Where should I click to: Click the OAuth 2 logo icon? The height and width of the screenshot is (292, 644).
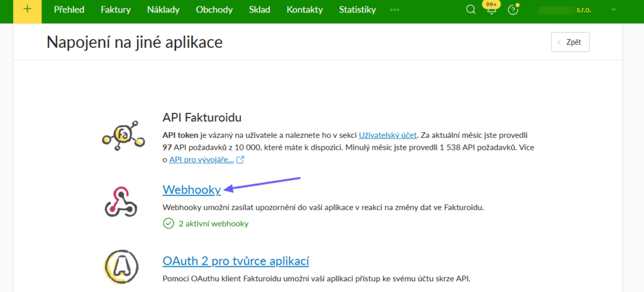121,267
